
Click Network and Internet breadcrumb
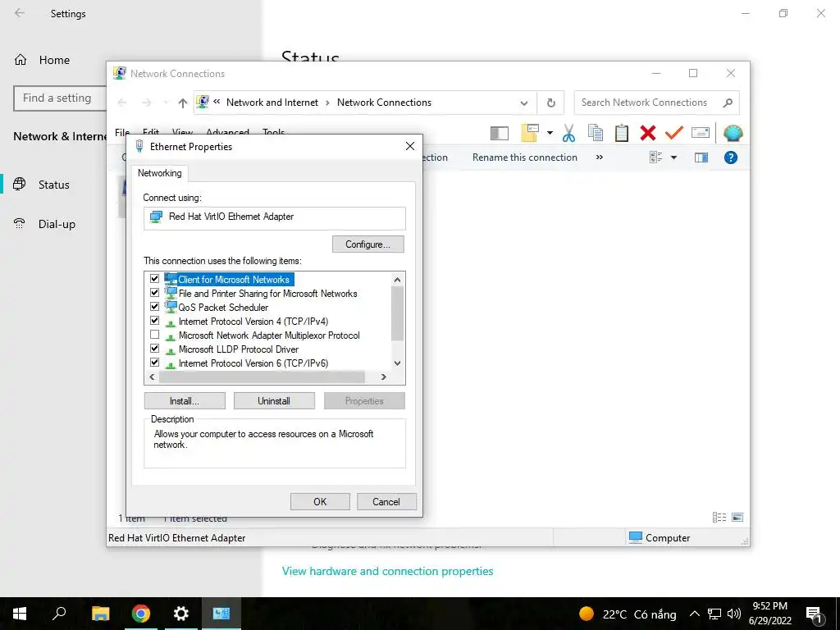[272, 103]
